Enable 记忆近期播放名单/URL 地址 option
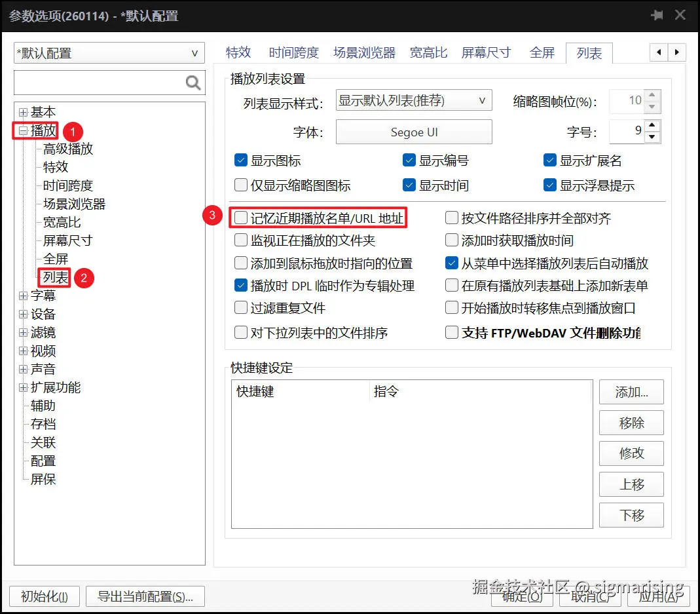700x614 pixels. tap(240, 216)
